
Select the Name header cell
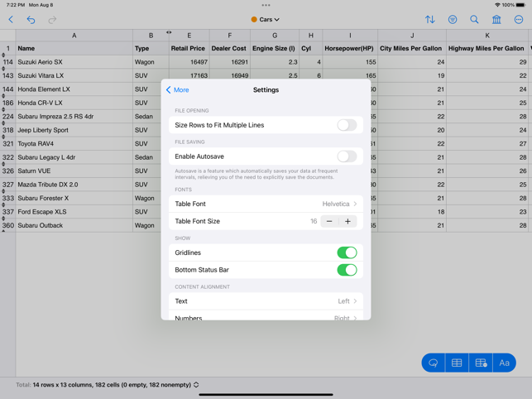(x=74, y=48)
